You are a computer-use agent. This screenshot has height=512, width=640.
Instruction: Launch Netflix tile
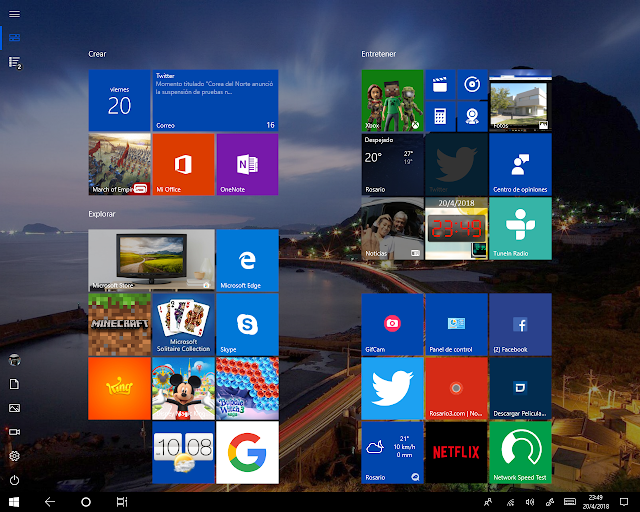click(x=456, y=452)
